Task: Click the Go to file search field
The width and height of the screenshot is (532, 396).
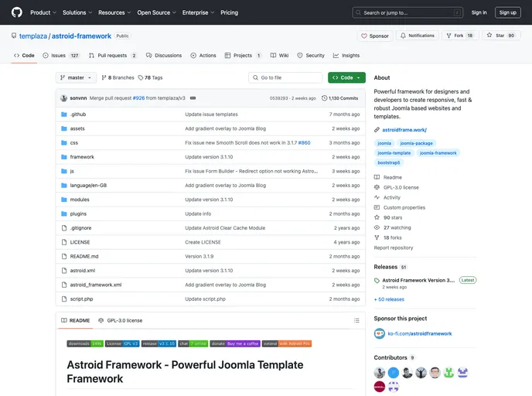Action: (285, 78)
